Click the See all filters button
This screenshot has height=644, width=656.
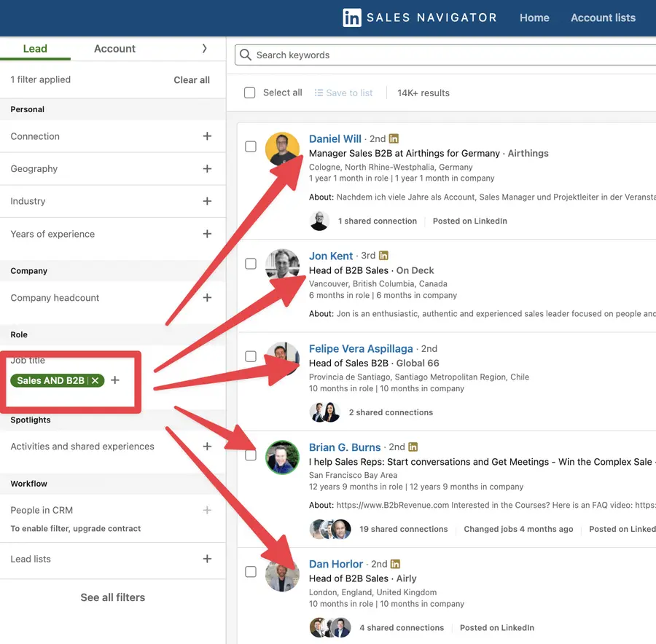(x=112, y=597)
